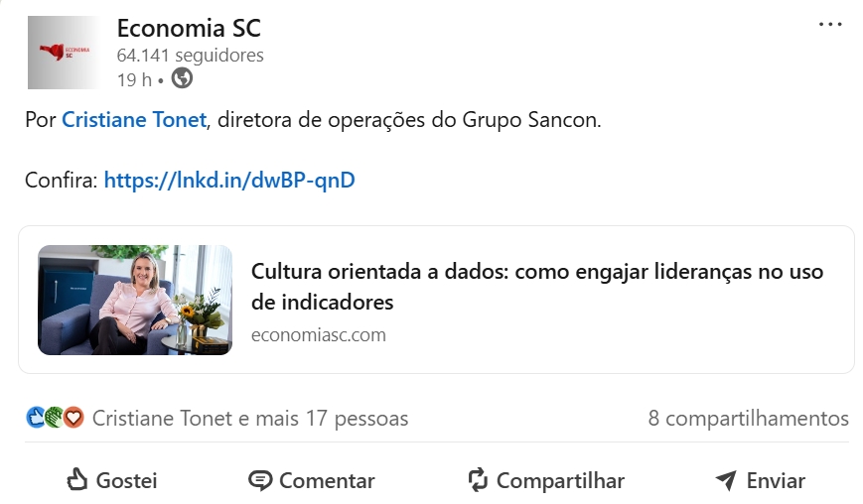
Task: View the list of people who reacted
Action: [x=249, y=419]
